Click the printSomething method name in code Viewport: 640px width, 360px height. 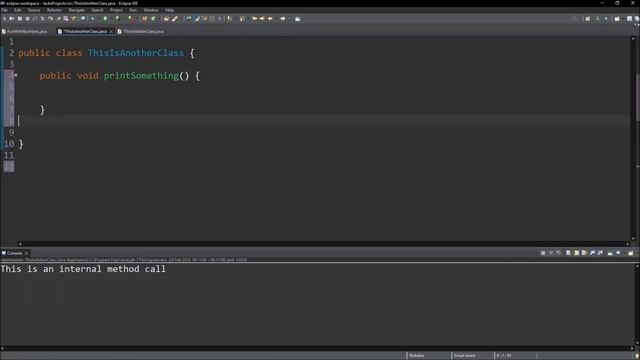pos(141,76)
